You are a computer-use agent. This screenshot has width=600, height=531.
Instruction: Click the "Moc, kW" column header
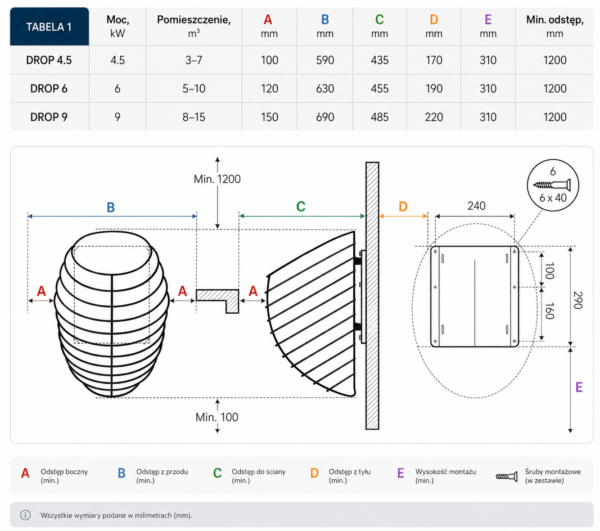(x=117, y=26)
